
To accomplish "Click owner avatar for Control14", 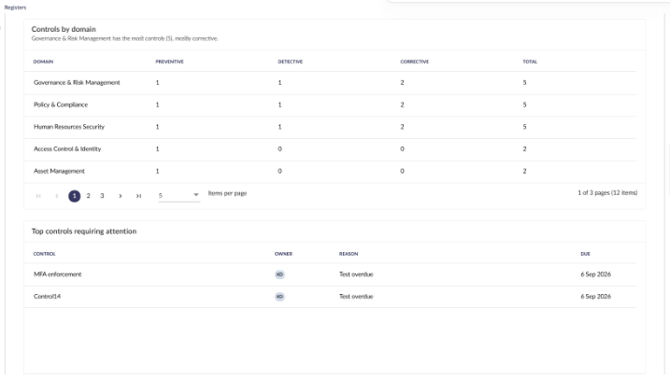I will coord(279,296).
